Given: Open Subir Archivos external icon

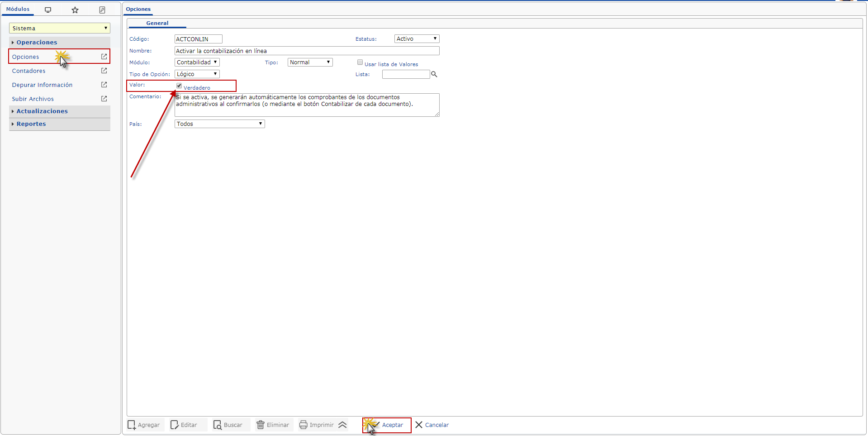Looking at the screenshot, I should pyautogui.click(x=104, y=99).
